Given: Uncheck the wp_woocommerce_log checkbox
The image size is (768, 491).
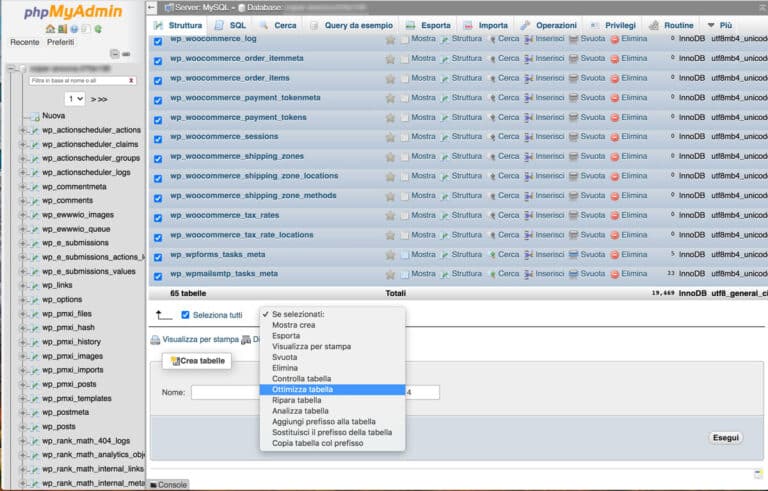Looking at the screenshot, I should coord(158,41).
